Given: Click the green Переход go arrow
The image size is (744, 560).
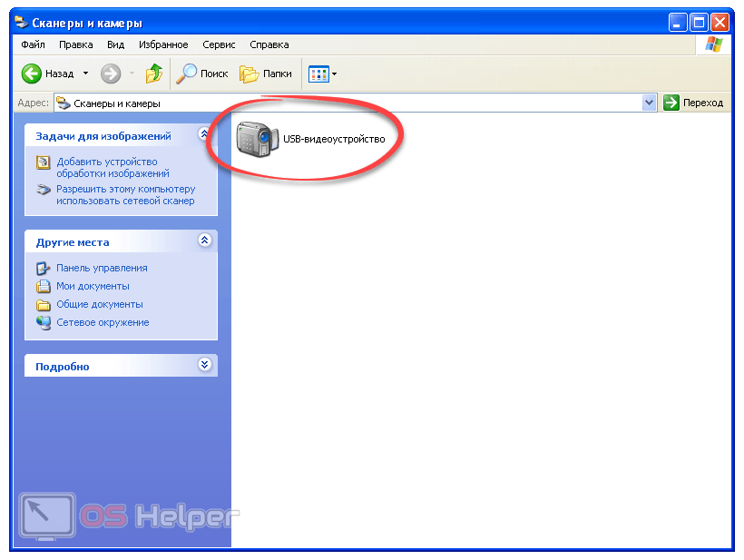Looking at the screenshot, I should tap(671, 103).
